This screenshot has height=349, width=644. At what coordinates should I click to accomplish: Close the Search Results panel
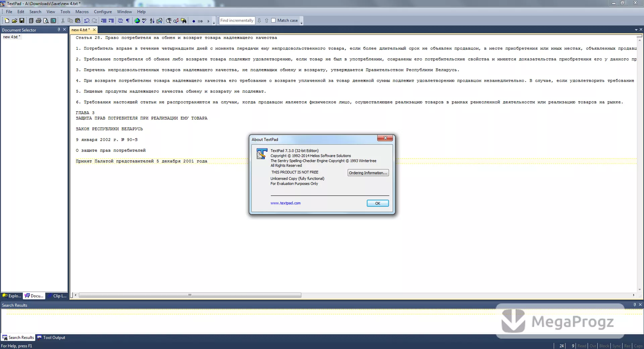click(640, 305)
